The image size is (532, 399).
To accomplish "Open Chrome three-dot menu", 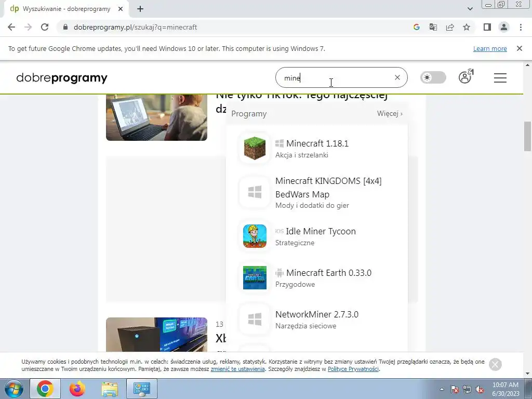I will click(521, 27).
